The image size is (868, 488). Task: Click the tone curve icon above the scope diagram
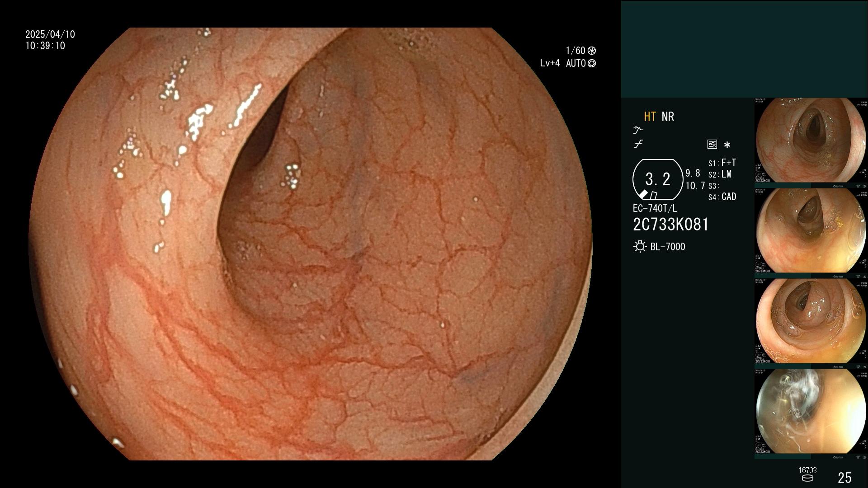coord(638,145)
